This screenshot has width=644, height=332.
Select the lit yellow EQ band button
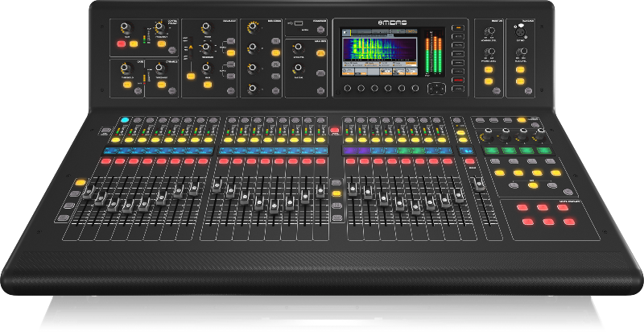pyautogui.click(x=231, y=52)
